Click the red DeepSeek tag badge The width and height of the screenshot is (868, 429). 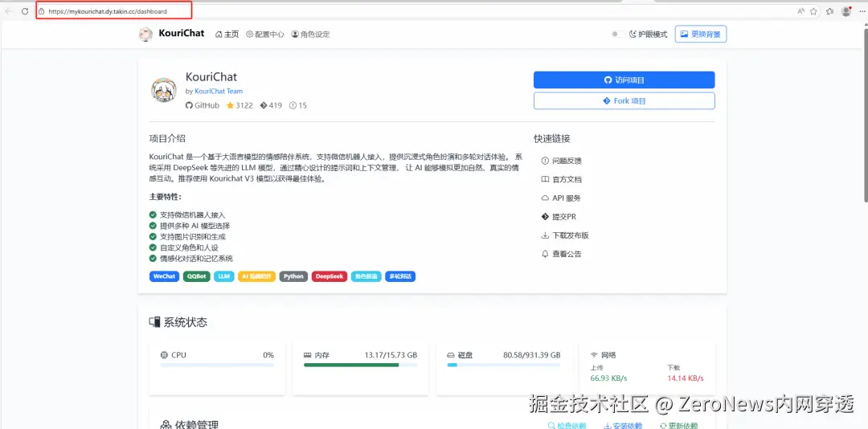click(330, 276)
